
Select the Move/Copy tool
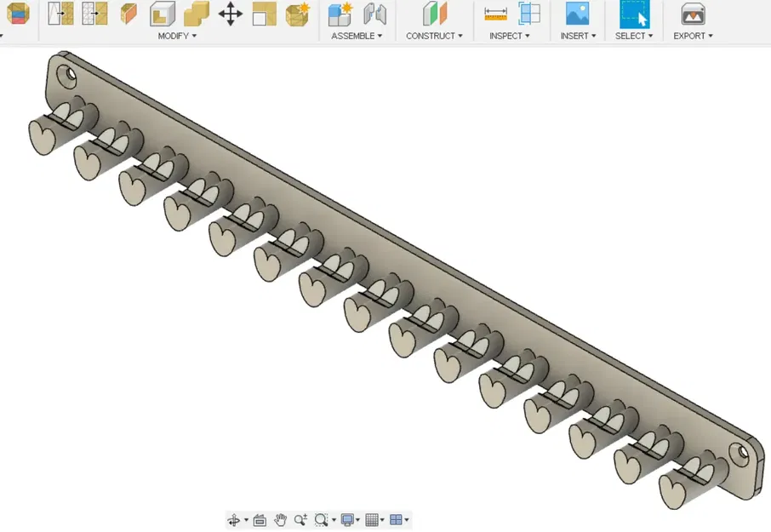[231, 14]
